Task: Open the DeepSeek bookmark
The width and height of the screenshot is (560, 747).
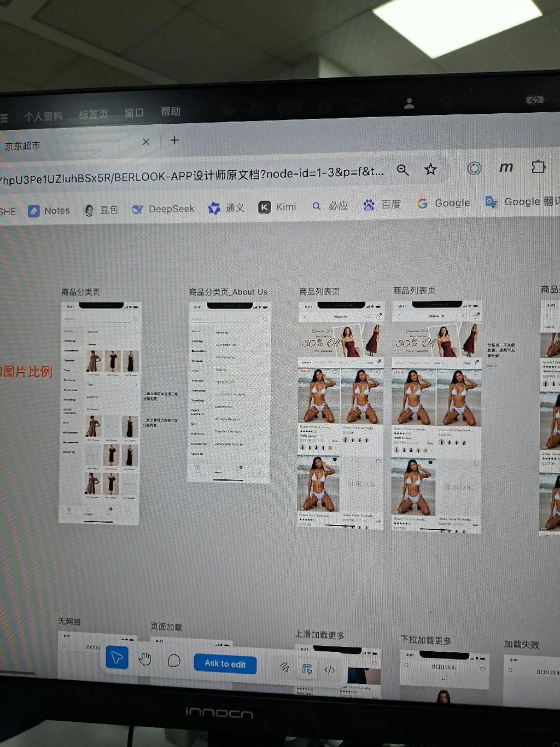Action: [x=163, y=209]
